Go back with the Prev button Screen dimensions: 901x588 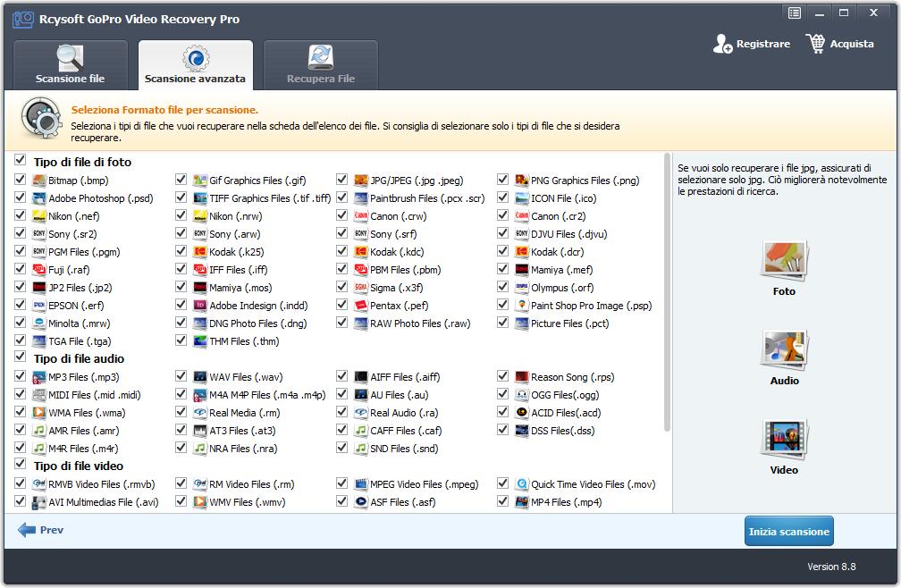41,530
